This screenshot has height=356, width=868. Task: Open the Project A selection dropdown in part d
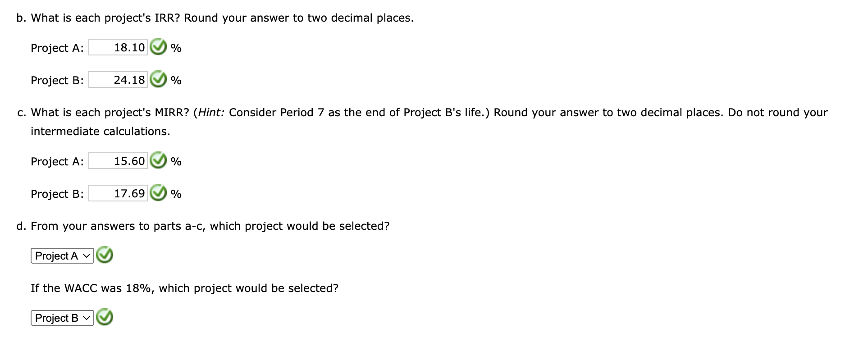62,256
